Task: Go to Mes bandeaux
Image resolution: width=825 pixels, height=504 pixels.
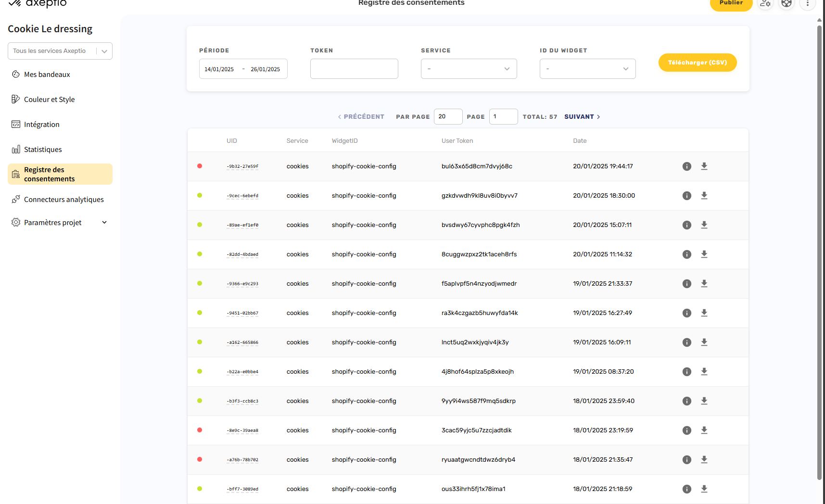Action: [47, 75]
